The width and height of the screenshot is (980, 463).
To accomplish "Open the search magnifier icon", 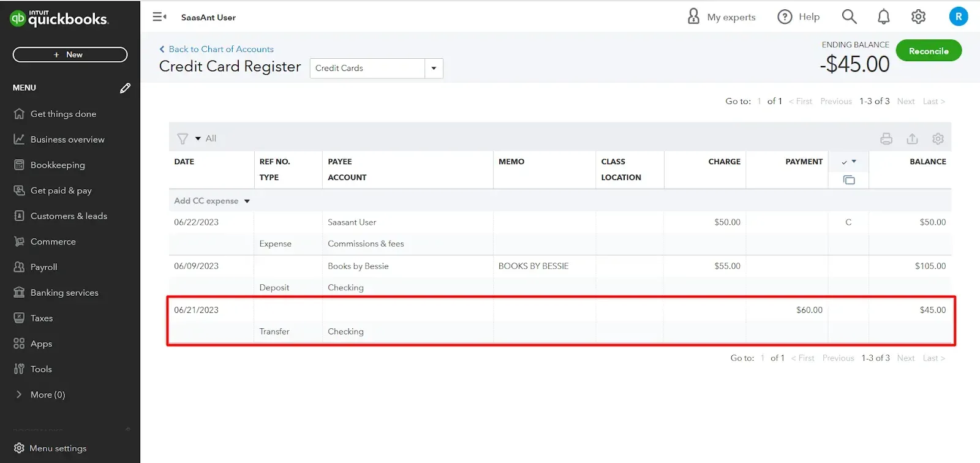I will [849, 17].
